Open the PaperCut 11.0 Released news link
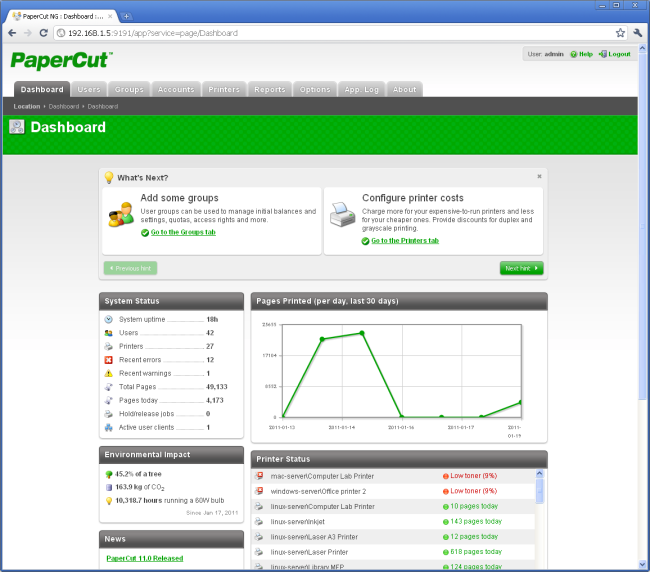The image size is (650, 572). pos(145,558)
